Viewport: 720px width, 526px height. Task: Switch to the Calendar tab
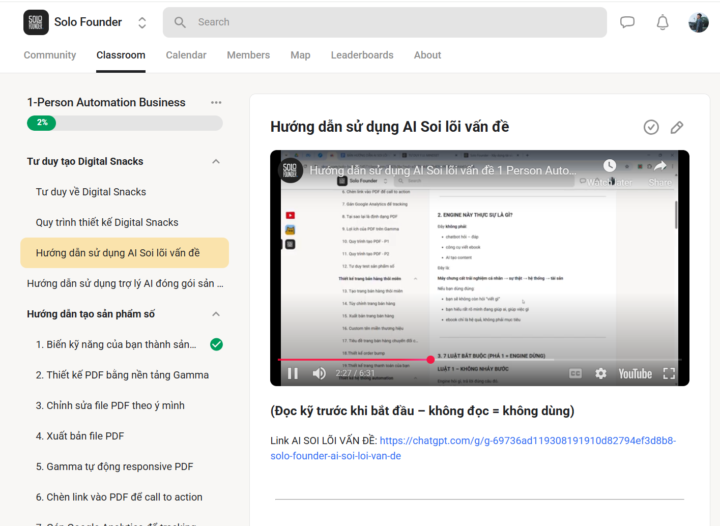click(x=186, y=55)
